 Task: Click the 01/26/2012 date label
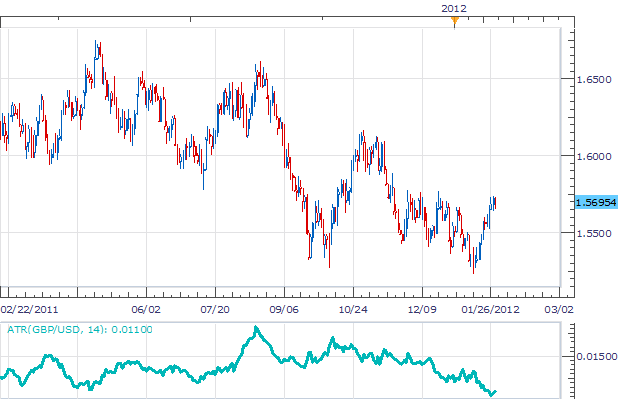point(490,309)
